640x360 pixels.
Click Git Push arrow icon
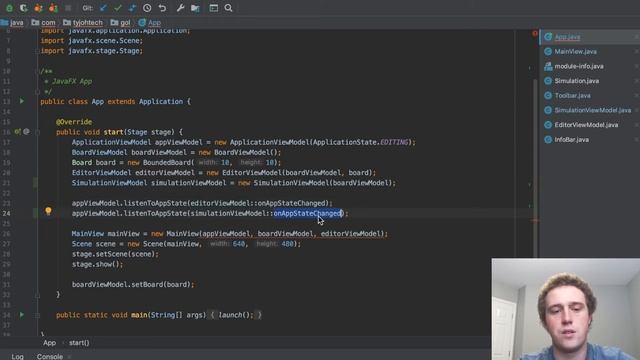coord(132,8)
